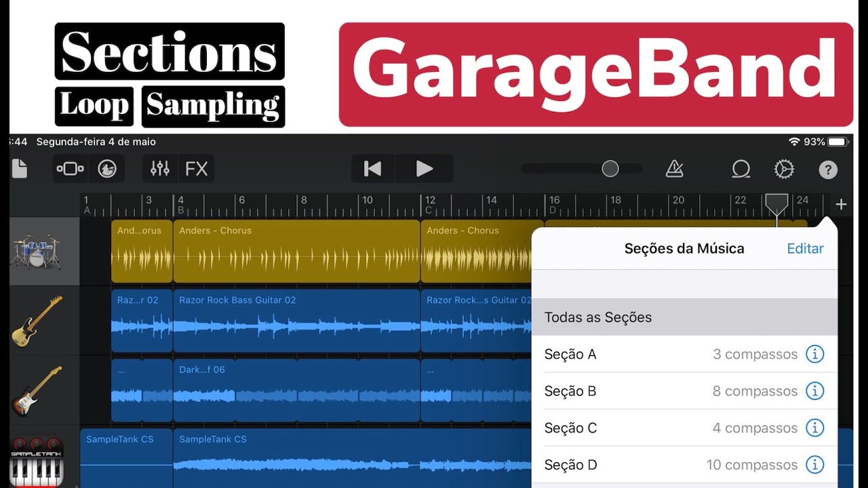Tap bar 12 section C ruler marker
The height and width of the screenshot is (488, 868).
click(430, 205)
